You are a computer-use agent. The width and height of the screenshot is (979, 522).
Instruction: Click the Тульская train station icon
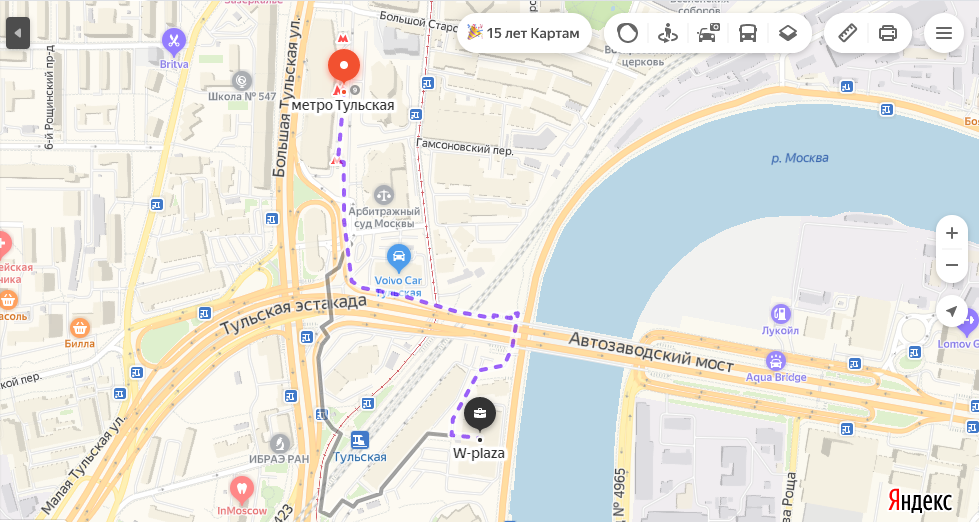point(359,440)
